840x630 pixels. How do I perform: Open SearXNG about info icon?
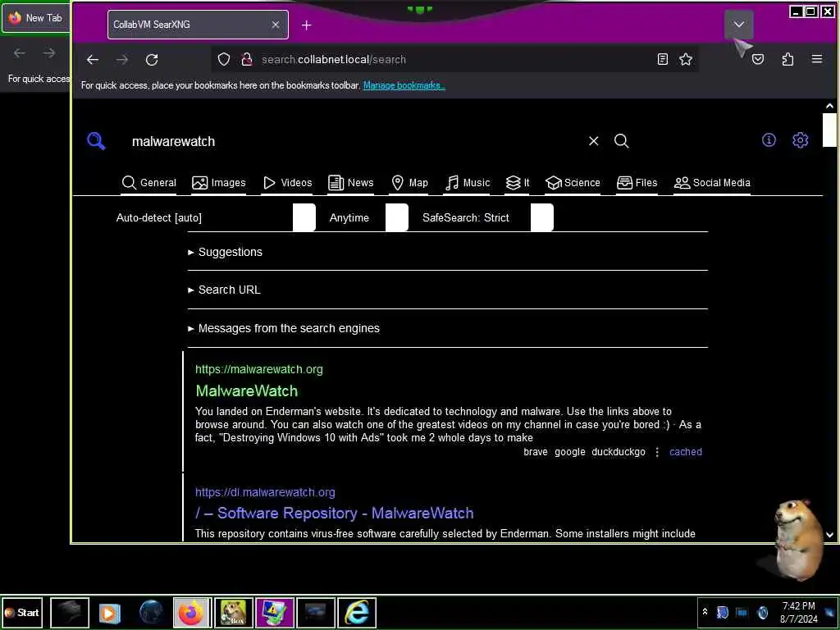(x=769, y=140)
